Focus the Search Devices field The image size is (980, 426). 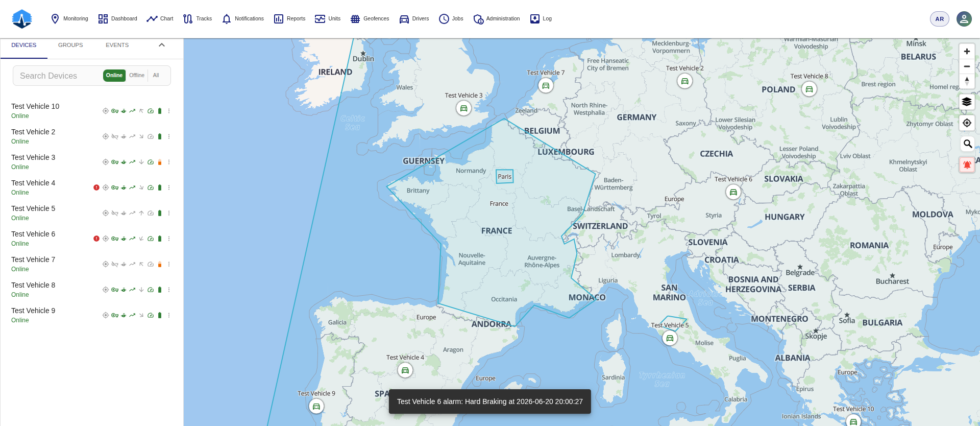click(x=59, y=76)
